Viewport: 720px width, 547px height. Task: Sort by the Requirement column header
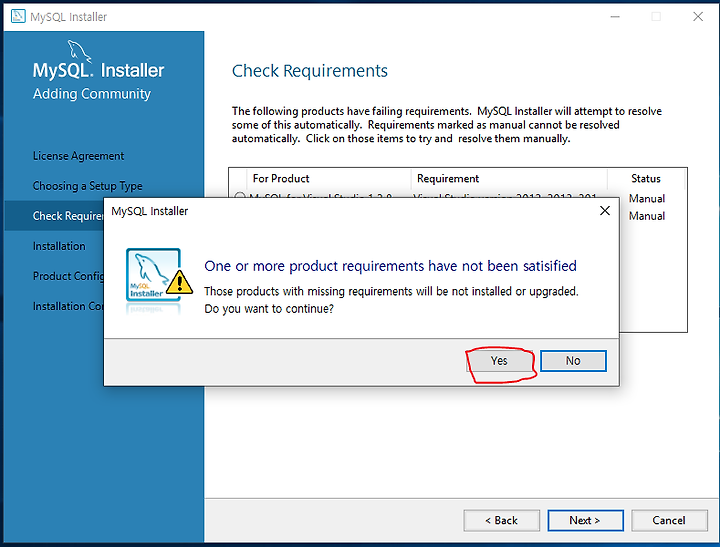[x=509, y=179]
